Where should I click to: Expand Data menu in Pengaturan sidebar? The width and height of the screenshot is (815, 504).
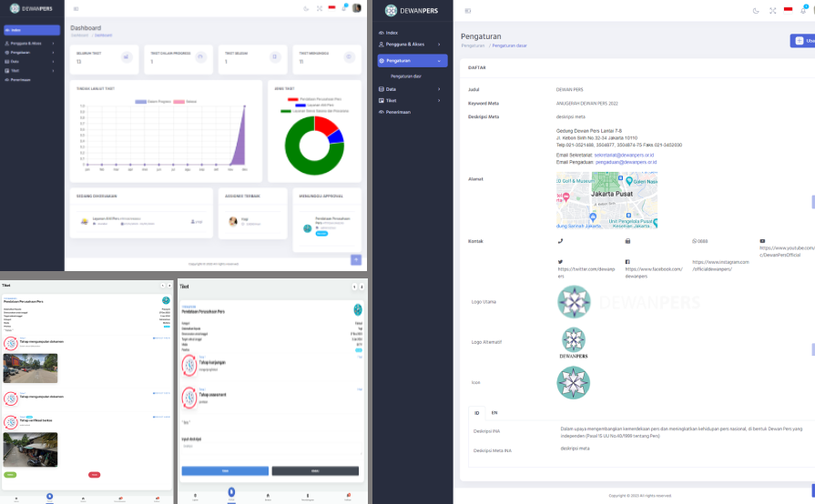[x=412, y=89]
